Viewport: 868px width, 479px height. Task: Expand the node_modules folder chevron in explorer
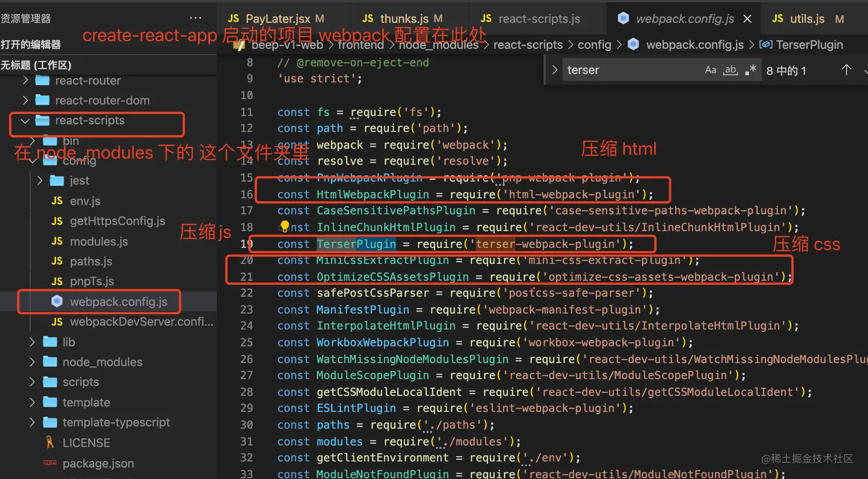pos(32,362)
